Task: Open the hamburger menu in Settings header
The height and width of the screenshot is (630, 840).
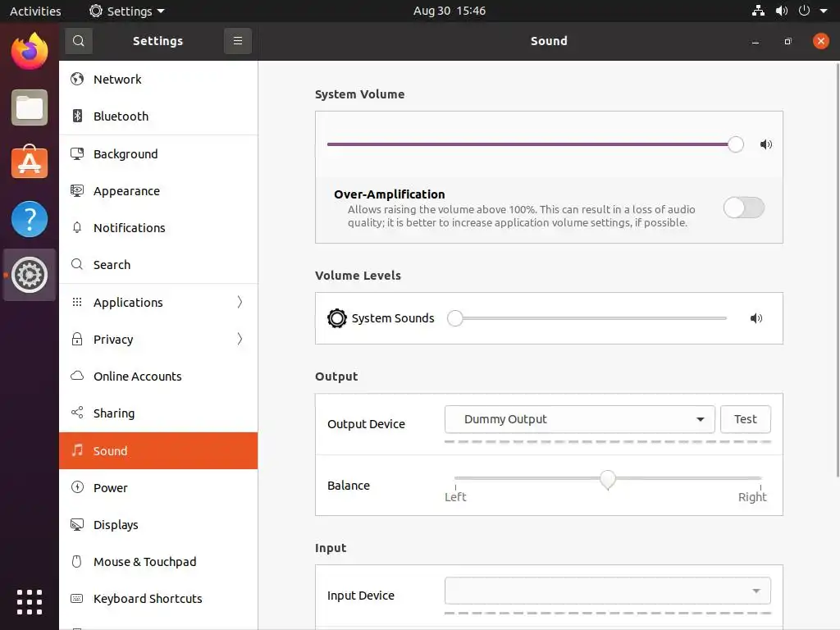Action: coord(237,41)
